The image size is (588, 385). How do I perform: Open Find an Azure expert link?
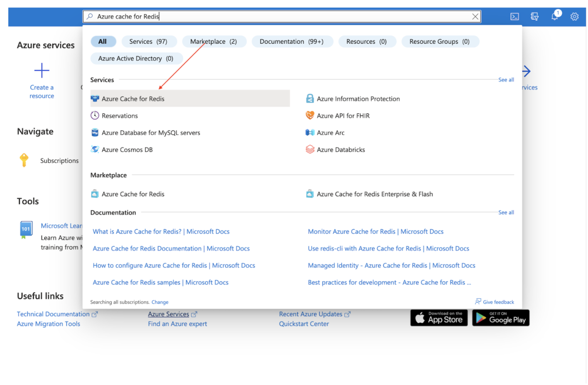tap(177, 324)
